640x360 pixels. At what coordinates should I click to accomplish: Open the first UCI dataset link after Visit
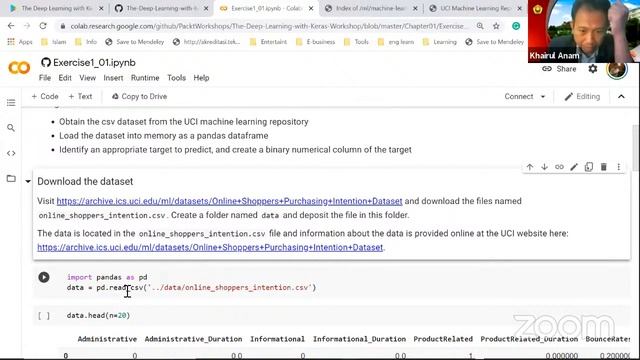229,201
